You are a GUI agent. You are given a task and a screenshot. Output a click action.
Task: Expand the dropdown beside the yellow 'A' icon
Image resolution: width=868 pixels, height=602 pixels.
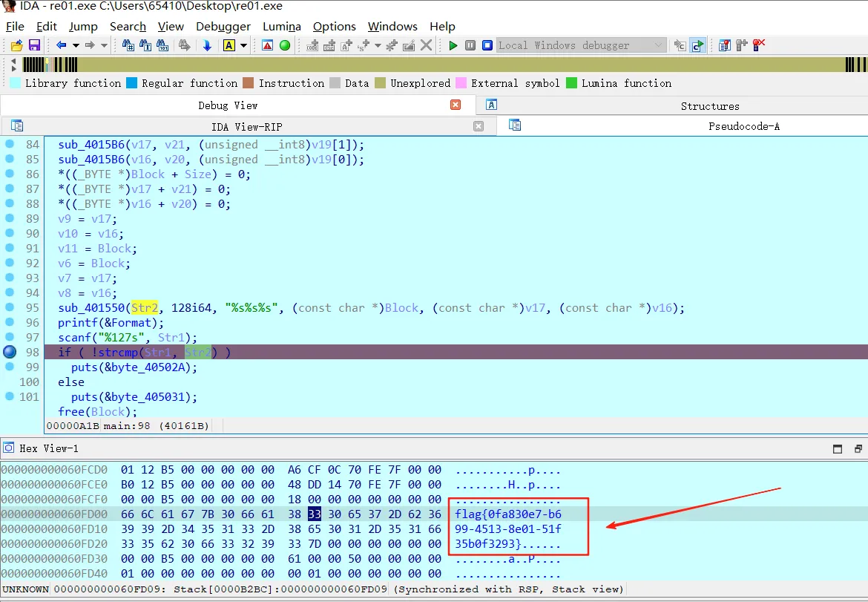click(243, 45)
